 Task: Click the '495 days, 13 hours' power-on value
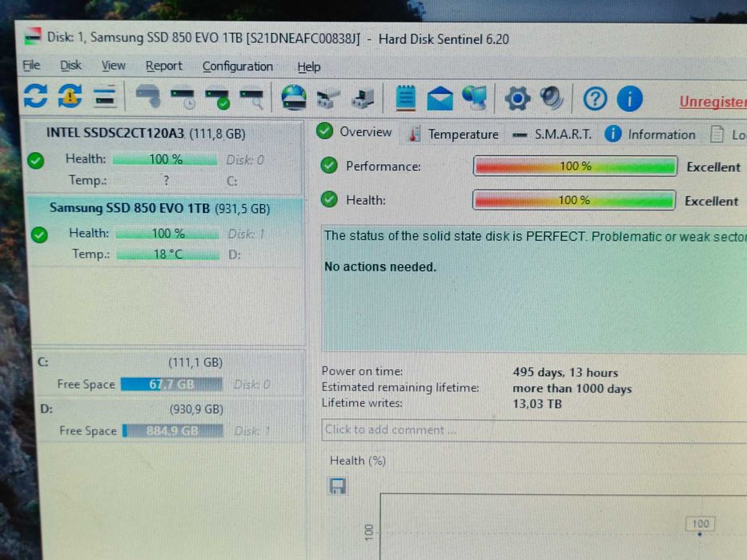pyautogui.click(x=565, y=372)
